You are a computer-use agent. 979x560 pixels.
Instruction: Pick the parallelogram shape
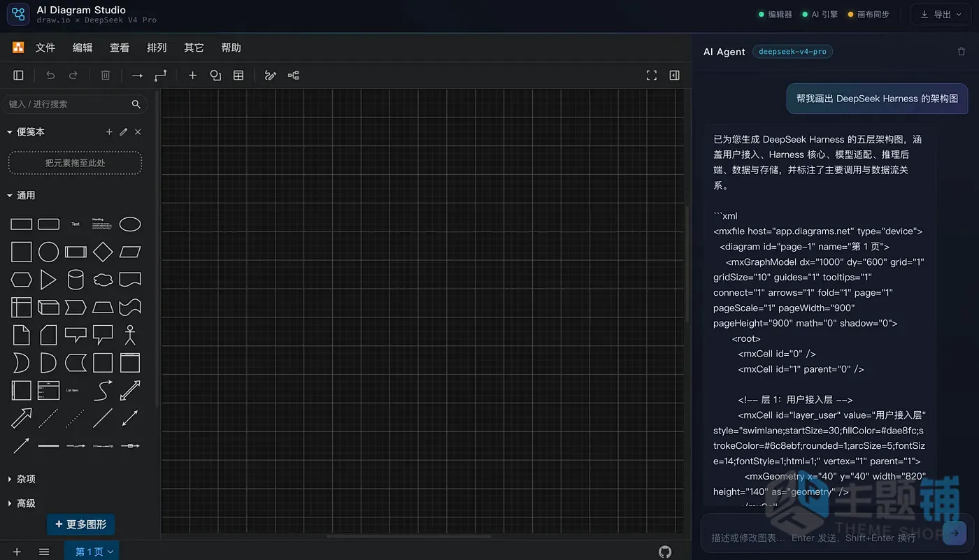(130, 252)
